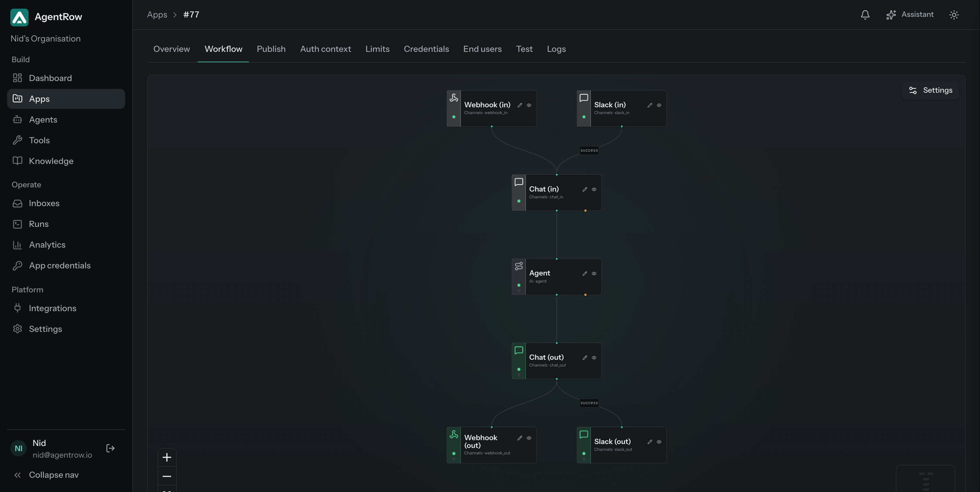Edit the Agent node pencil icon
980x492 pixels.
click(585, 274)
